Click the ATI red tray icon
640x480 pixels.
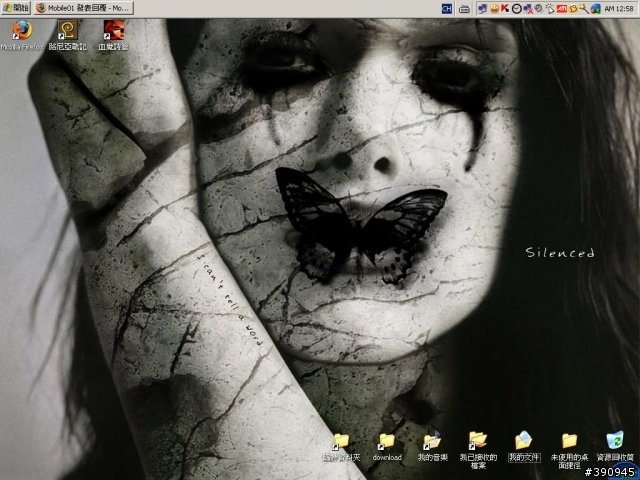pyautogui.click(x=561, y=8)
